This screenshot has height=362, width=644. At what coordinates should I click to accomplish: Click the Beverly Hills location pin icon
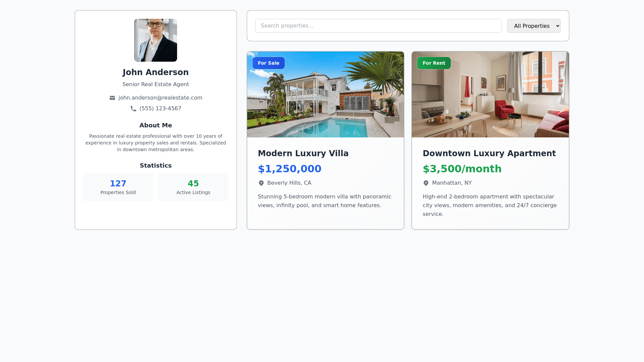tap(261, 183)
